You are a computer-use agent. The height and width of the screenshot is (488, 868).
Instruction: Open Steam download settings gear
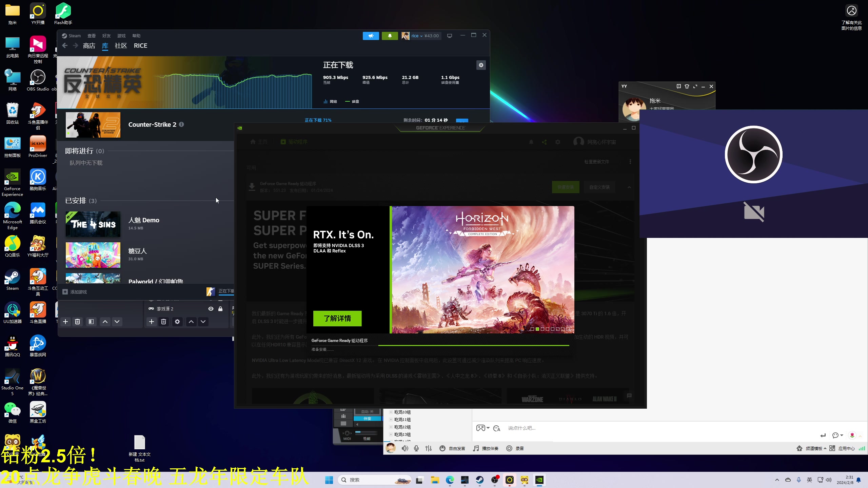(x=481, y=65)
